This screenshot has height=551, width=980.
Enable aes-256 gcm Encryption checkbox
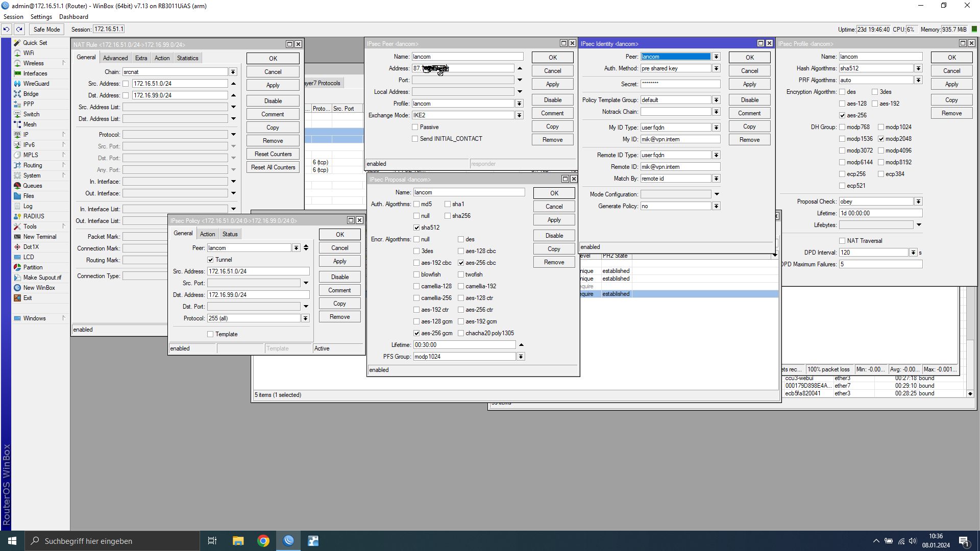(416, 333)
